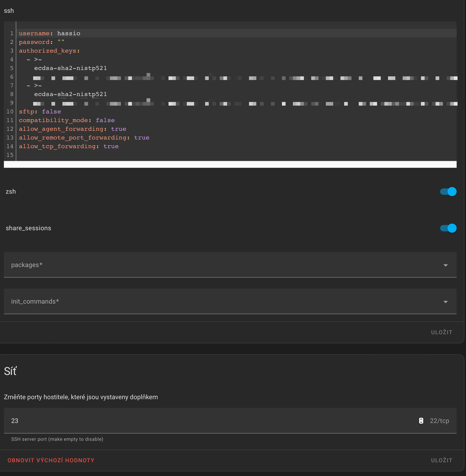Click the Síť section heading
The width and height of the screenshot is (466, 476).
[10, 371]
